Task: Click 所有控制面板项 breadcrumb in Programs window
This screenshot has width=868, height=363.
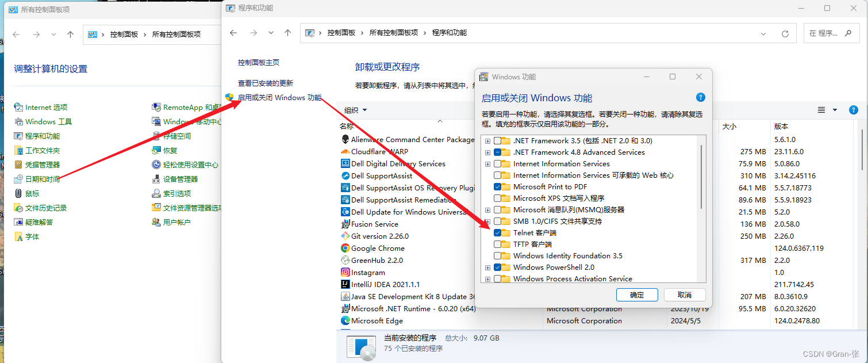Action: point(394,33)
